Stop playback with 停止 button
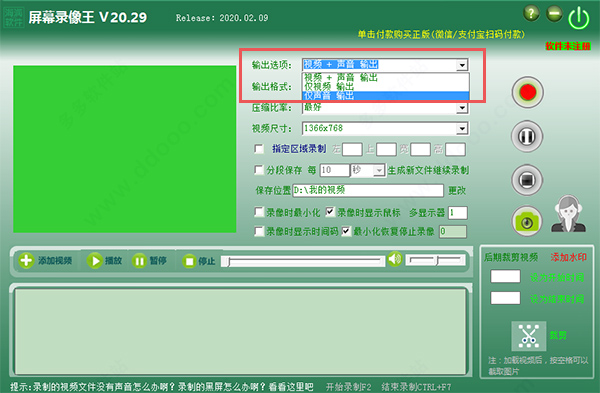Viewport: 600px width, 393px height. coord(198,261)
